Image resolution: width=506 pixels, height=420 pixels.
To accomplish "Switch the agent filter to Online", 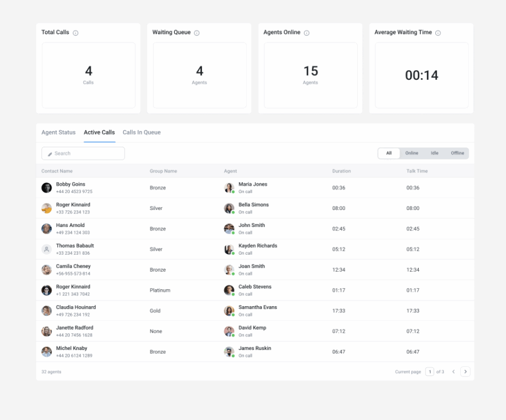I will [411, 153].
